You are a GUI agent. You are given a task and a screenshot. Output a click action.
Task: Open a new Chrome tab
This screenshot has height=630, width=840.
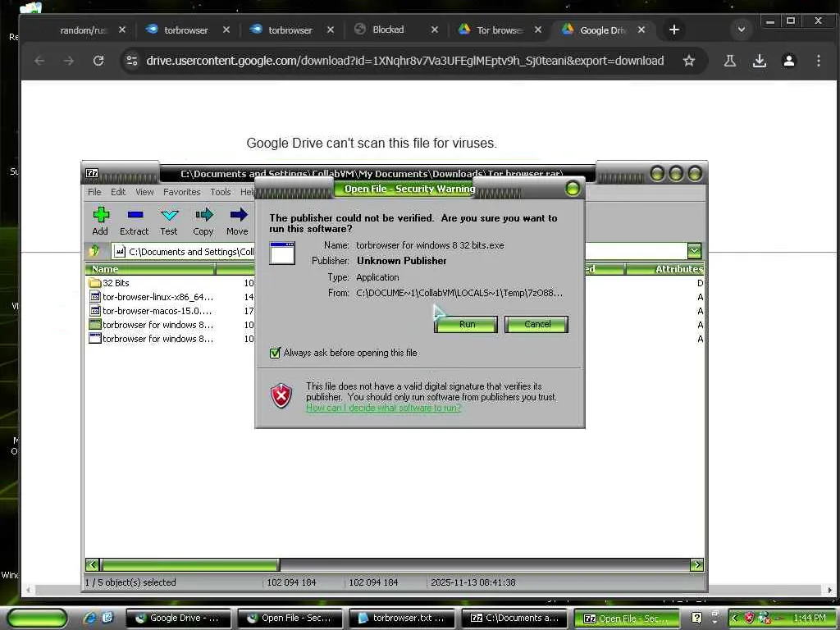[x=674, y=30]
